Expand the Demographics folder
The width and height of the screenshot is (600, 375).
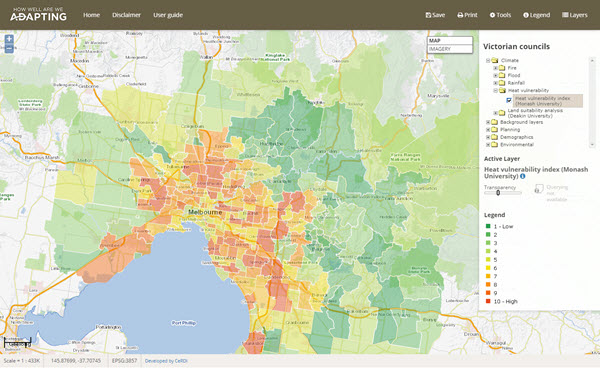[x=488, y=137]
